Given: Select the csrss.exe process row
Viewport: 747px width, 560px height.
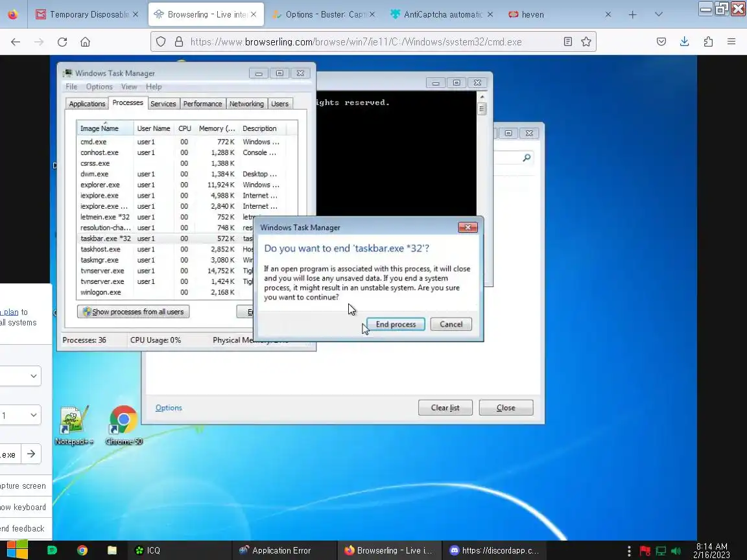Looking at the screenshot, I should 187,163.
